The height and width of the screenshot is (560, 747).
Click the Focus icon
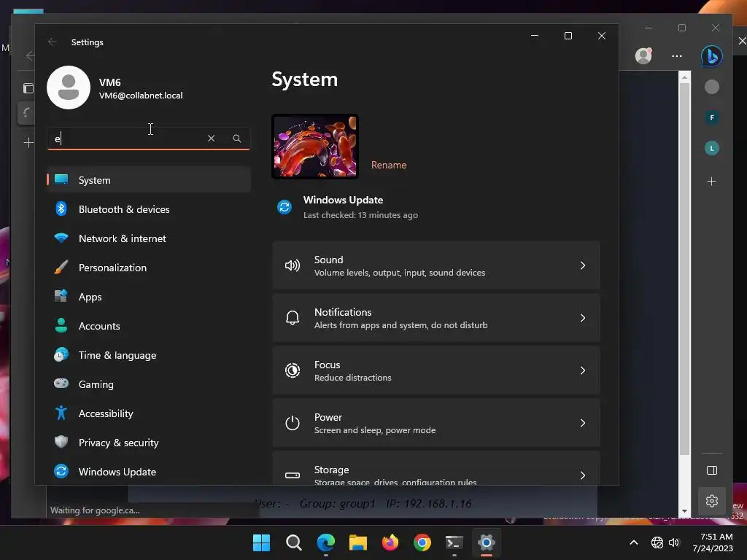coord(293,370)
